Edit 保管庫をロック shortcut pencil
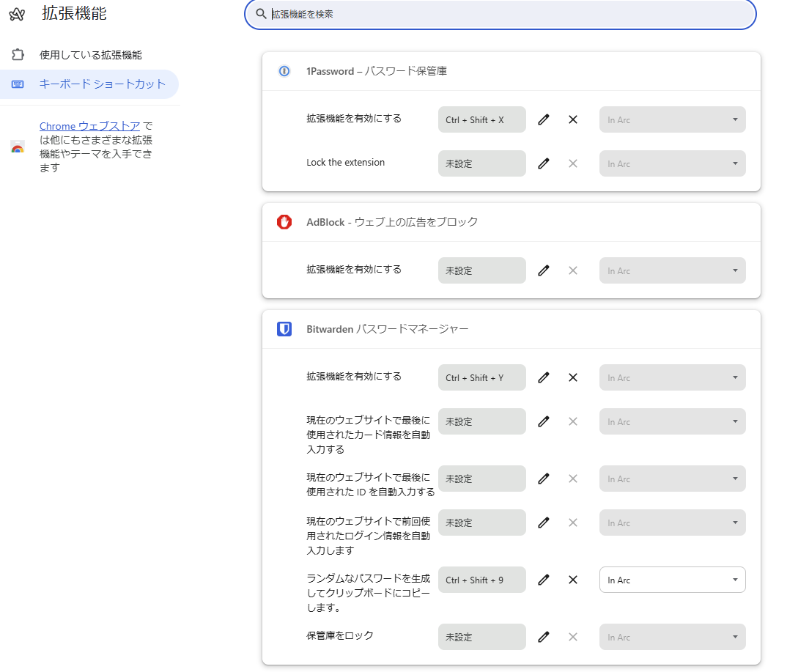The width and height of the screenshot is (809, 672). (x=543, y=638)
